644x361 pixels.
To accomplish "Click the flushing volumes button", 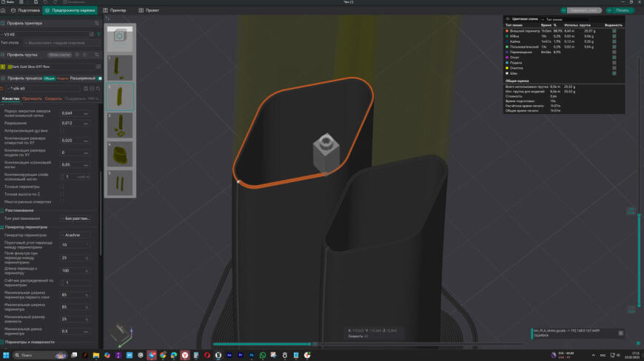I will [x=59, y=55].
